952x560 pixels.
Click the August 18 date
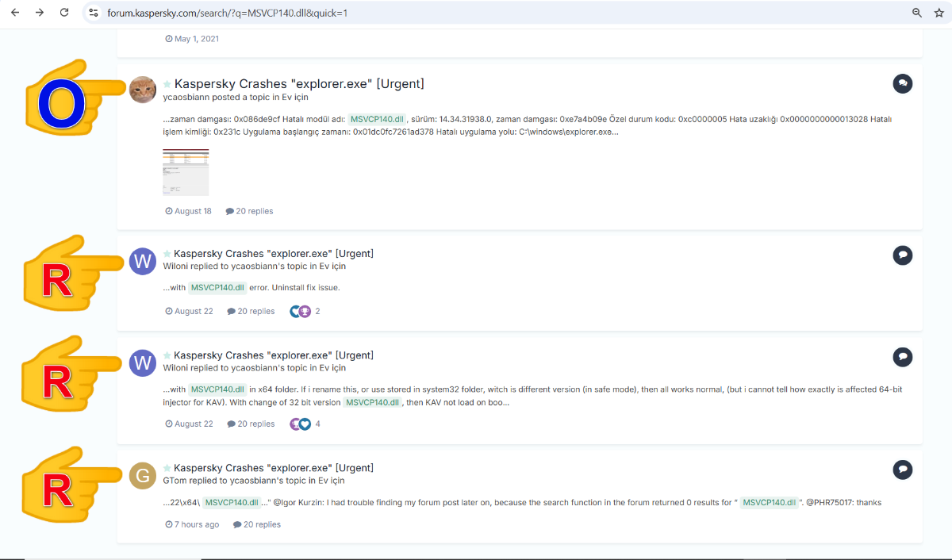[189, 211]
